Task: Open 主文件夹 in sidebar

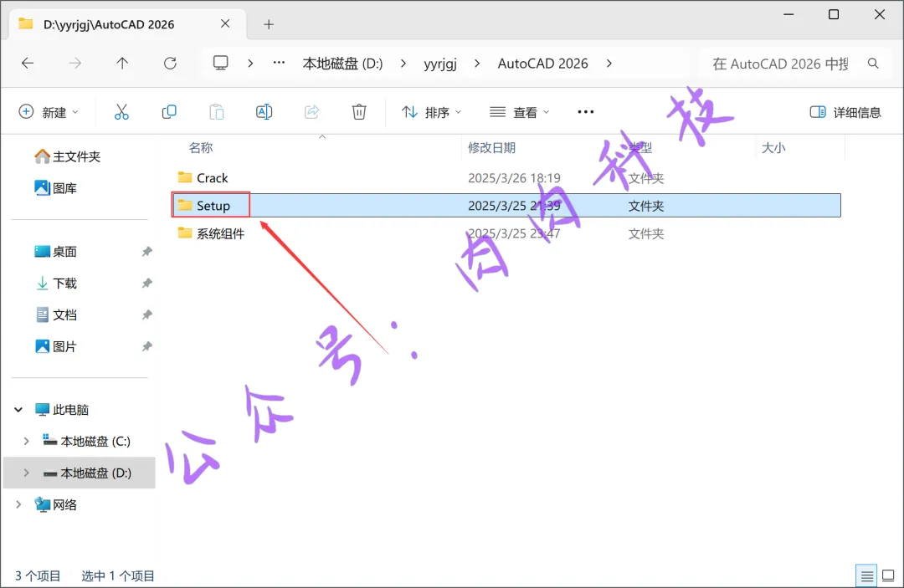Action: (67, 156)
